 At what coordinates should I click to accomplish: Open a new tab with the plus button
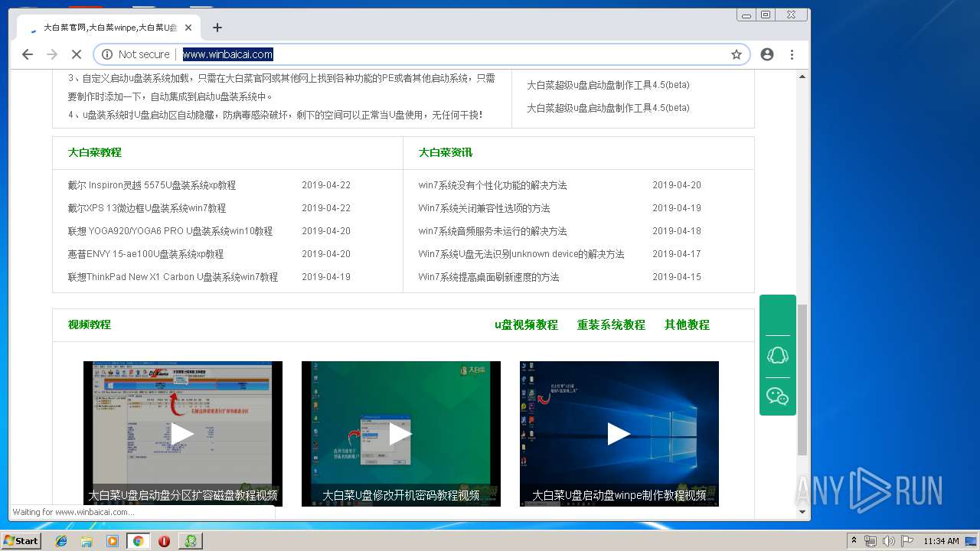point(217,28)
